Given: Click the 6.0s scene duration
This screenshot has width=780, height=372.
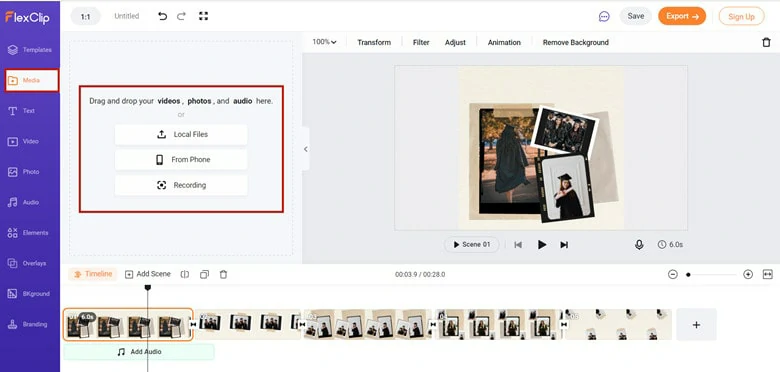Looking at the screenshot, I should (670, 245).
